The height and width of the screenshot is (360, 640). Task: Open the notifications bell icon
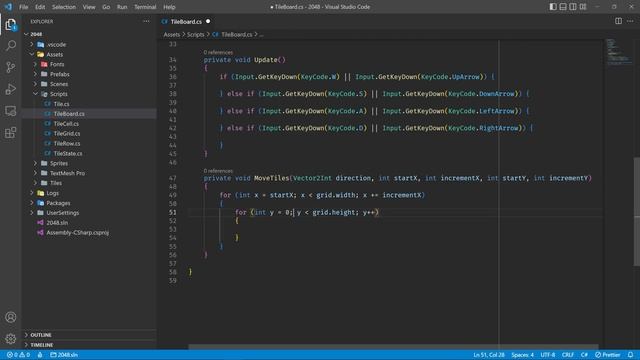click(631, 355)
